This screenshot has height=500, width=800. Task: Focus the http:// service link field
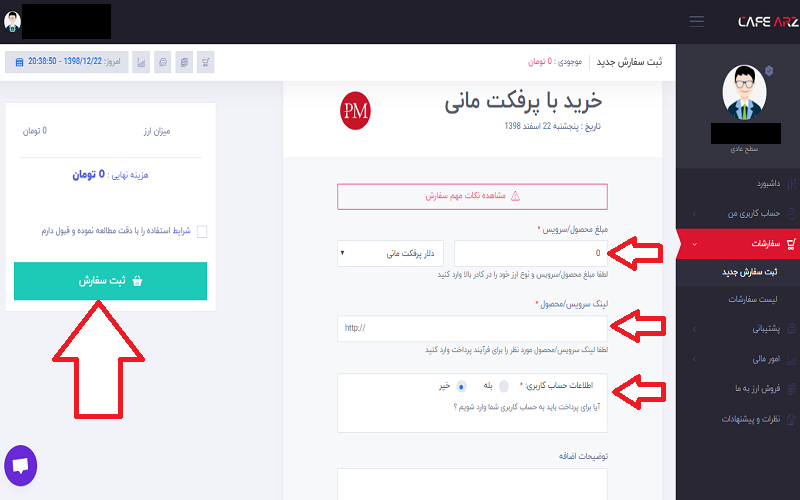[472, 329]
